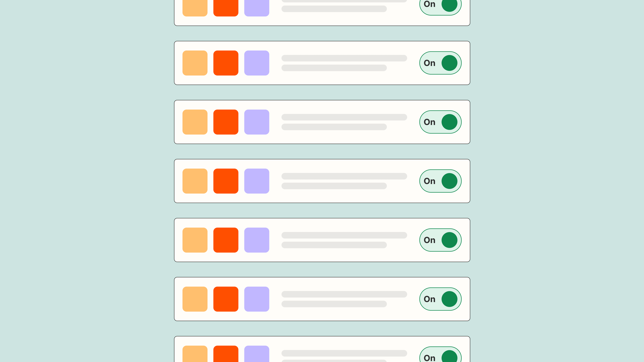Select red-orange square in first fully visible card
The height and width of the screenshot is (362, 644).
pyautogui.click(x=226, y=63)
